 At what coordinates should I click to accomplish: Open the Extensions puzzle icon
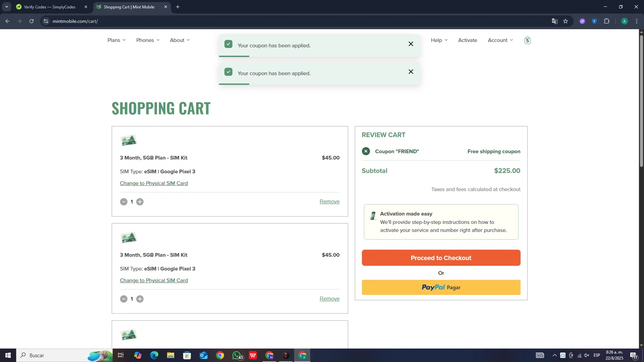coord(607,21)
